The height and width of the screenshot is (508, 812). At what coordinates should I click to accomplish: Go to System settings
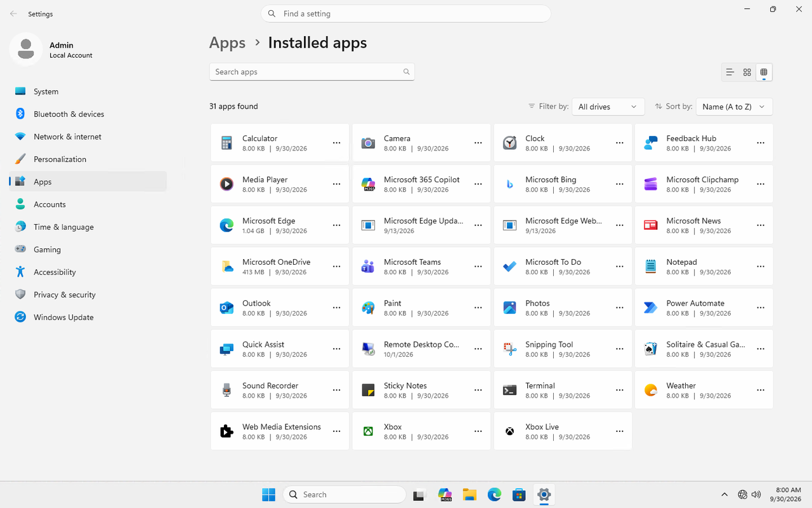coord(88,91)
